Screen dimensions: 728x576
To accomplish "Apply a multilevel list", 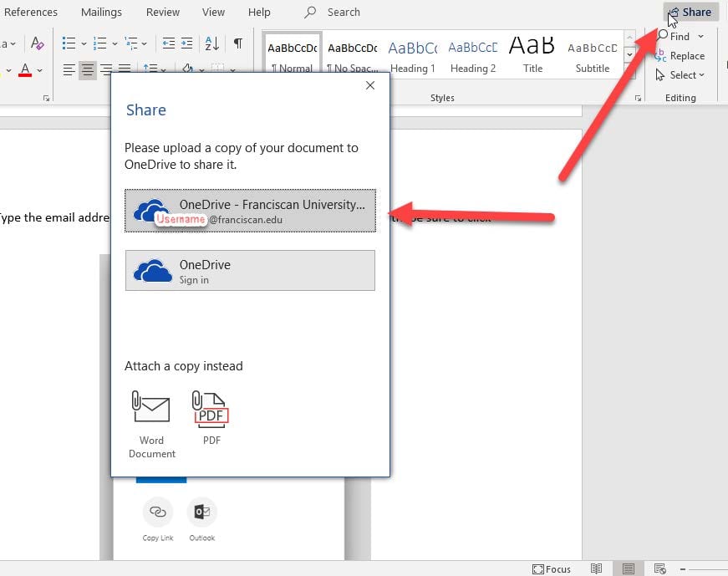I will click(x=131, y=43).
